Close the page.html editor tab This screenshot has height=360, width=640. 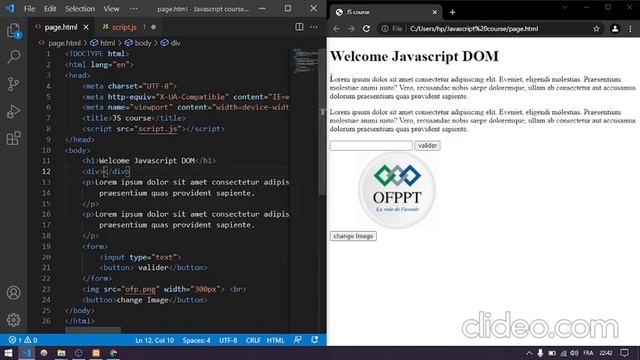tap(86, 27)
